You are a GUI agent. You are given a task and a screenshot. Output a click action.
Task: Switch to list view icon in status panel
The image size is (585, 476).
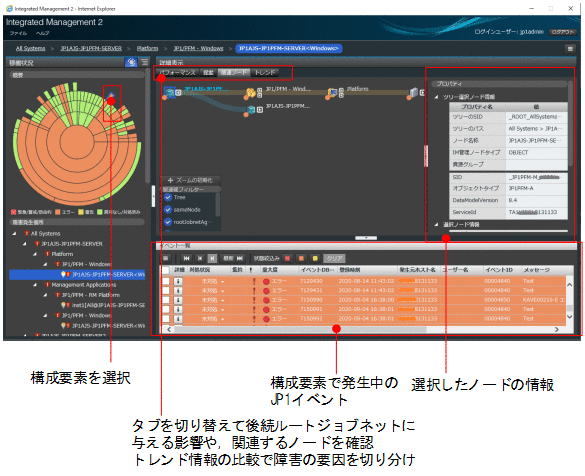(144, 62)
